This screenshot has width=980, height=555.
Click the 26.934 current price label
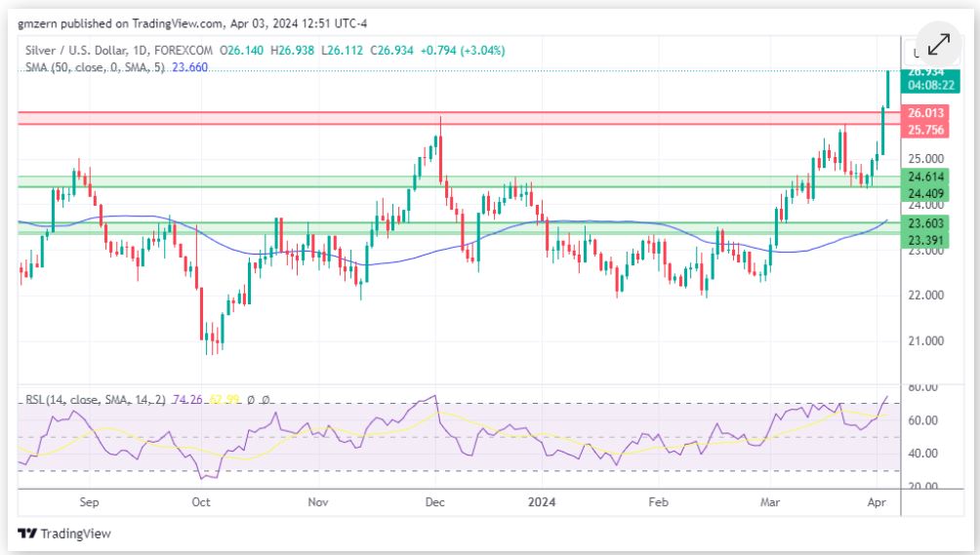point(924,71)
